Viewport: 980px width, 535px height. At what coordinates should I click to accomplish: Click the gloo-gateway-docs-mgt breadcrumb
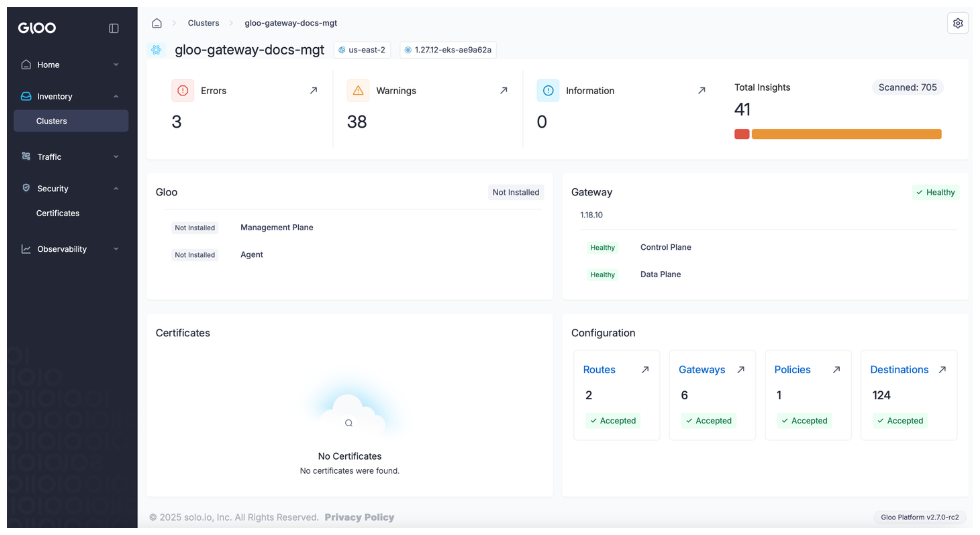291,23
